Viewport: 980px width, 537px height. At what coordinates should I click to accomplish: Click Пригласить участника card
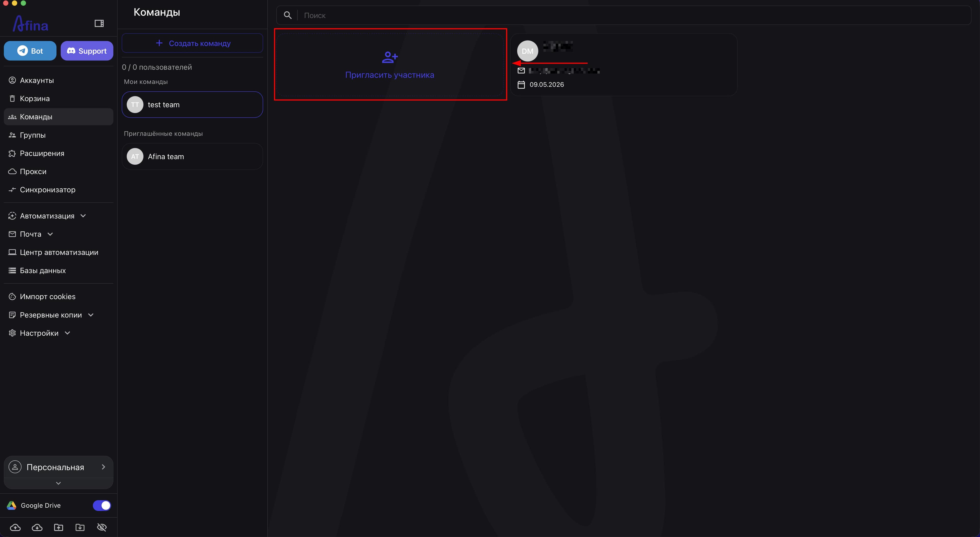tap(390, 65)
